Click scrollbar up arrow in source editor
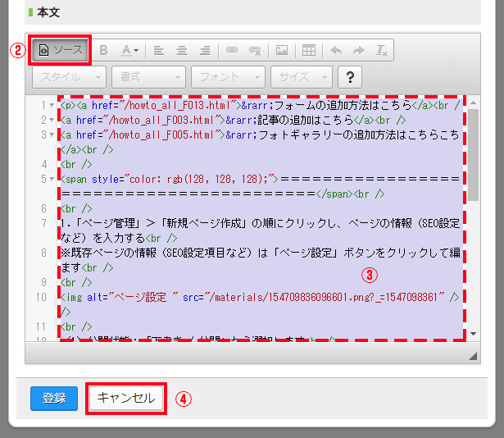This screenshot has width=504, height=438. 473,103
